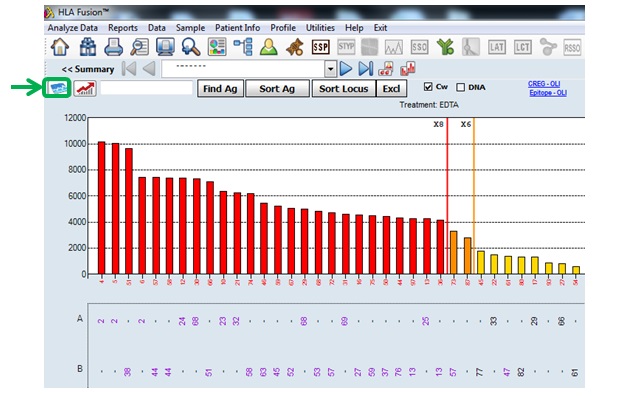Click the Sort Ag button
621x396 pixels.
click(277, 89)
